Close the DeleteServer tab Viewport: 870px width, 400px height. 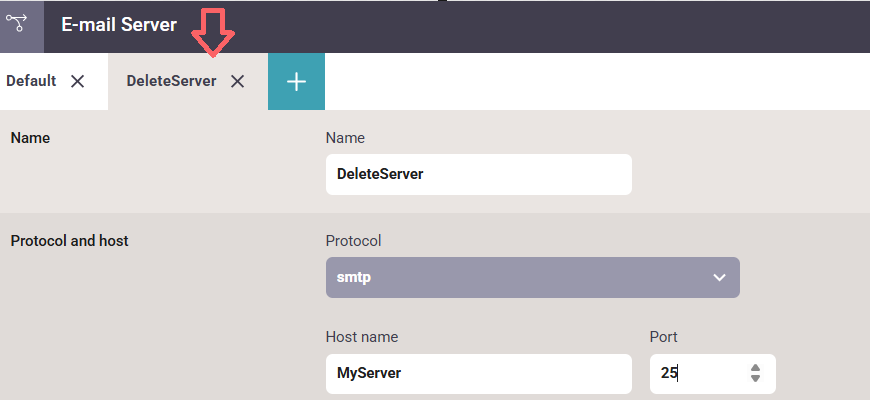[x=238, y=82]
